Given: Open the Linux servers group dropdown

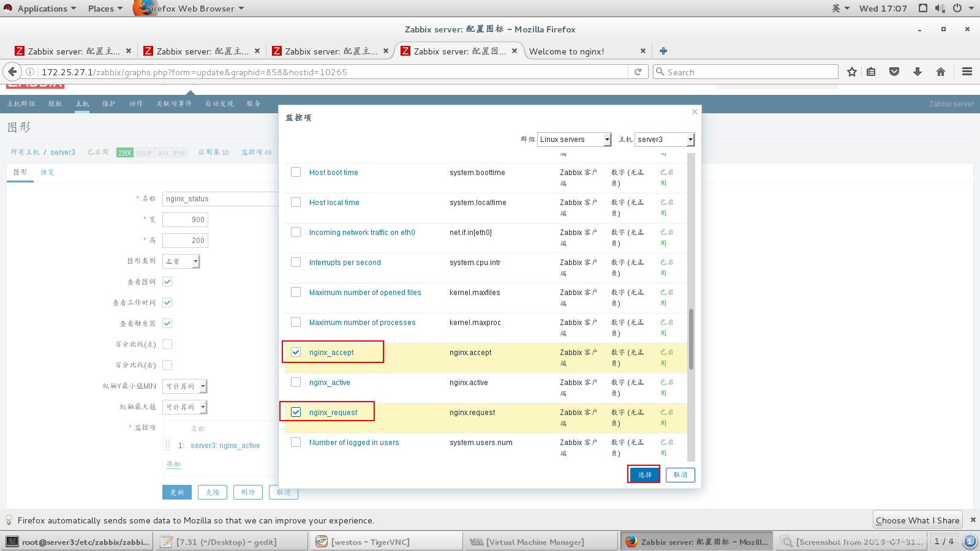Looking at the screenshot, I should pyautogui.click(x=574, y=140).
